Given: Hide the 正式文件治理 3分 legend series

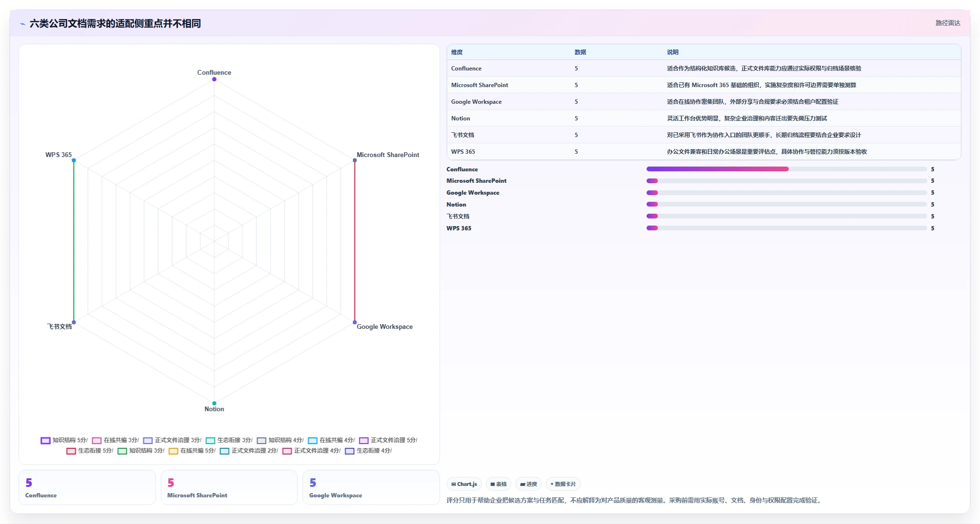Looking at the screenshot, I should pos(172,440).
